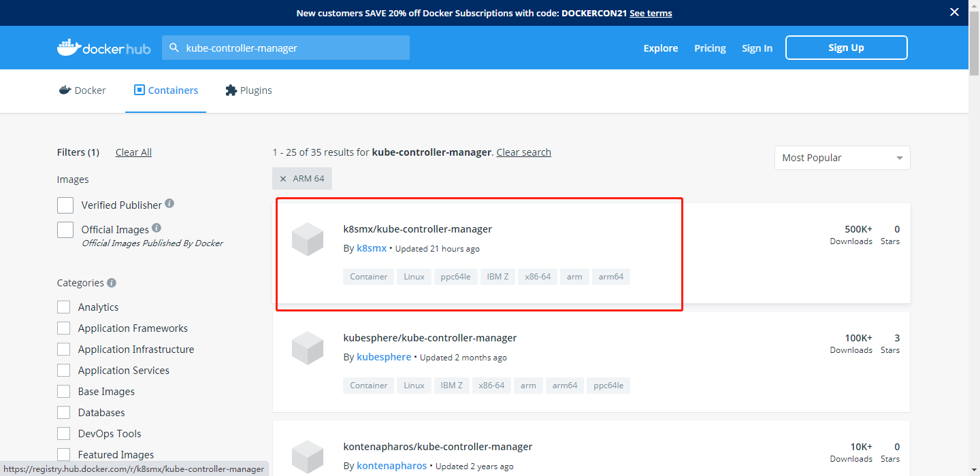Screen dimensions: 980x476
Task: Click the Clear All filters link
Action: click(x=133, y=152)
